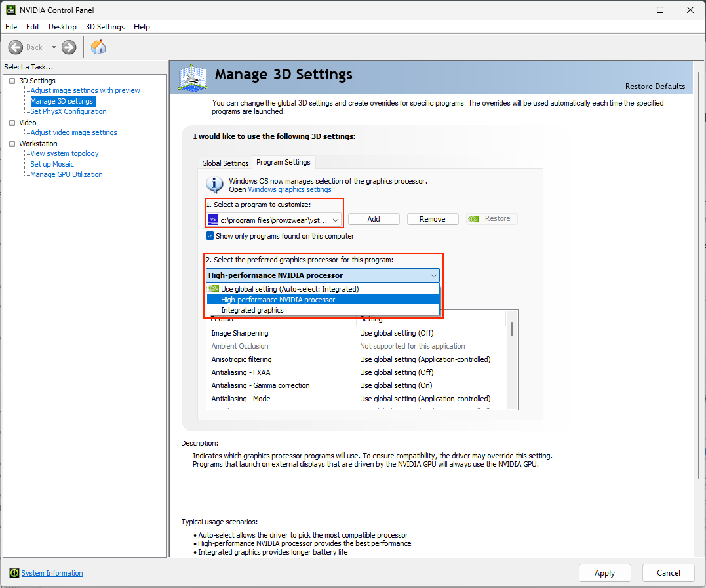The width and height of the screenshot is (706, 588).
Task: Click the info icon beside Windows OS message
Action: point(214,185)
